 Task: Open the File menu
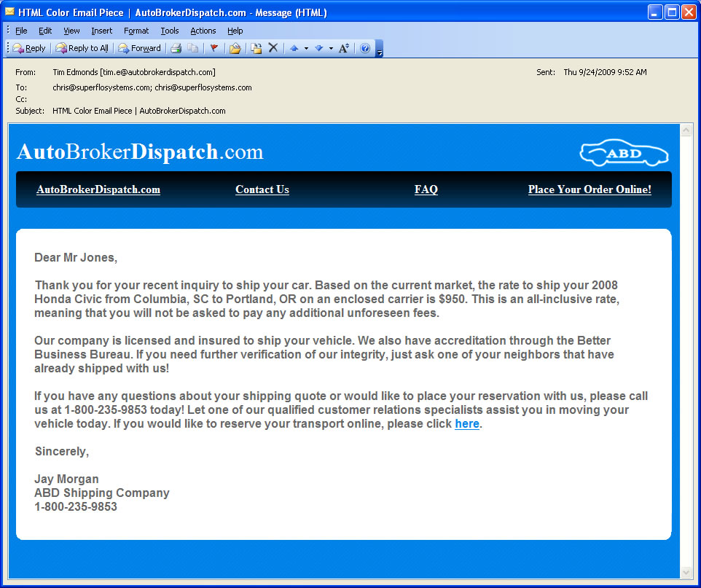click(x=21, y=31)
